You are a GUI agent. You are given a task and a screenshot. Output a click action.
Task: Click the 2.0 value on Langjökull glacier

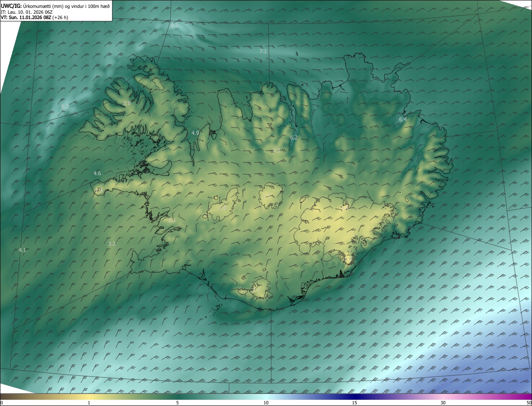point(223,207)
